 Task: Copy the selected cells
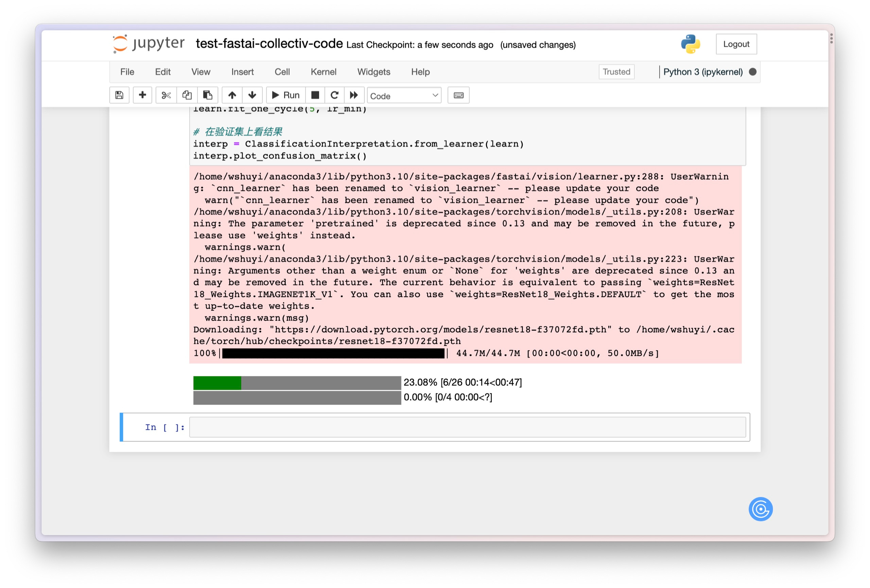(187, 95)
